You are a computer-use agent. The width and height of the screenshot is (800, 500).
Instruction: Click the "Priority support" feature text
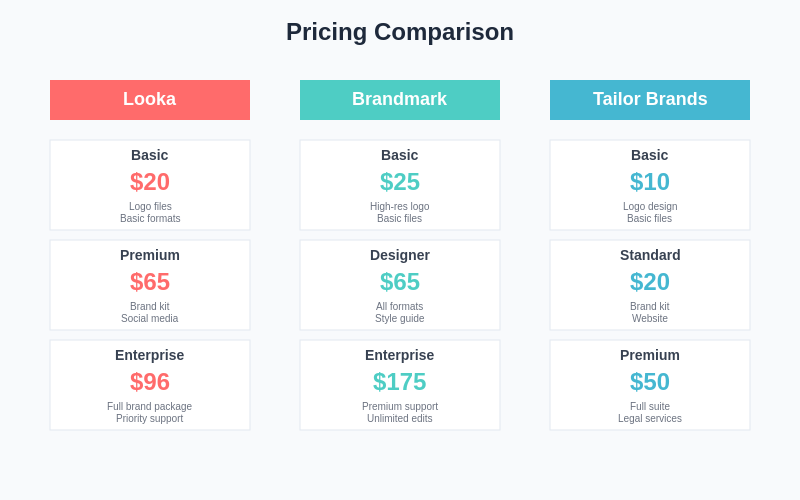point(150,419)
